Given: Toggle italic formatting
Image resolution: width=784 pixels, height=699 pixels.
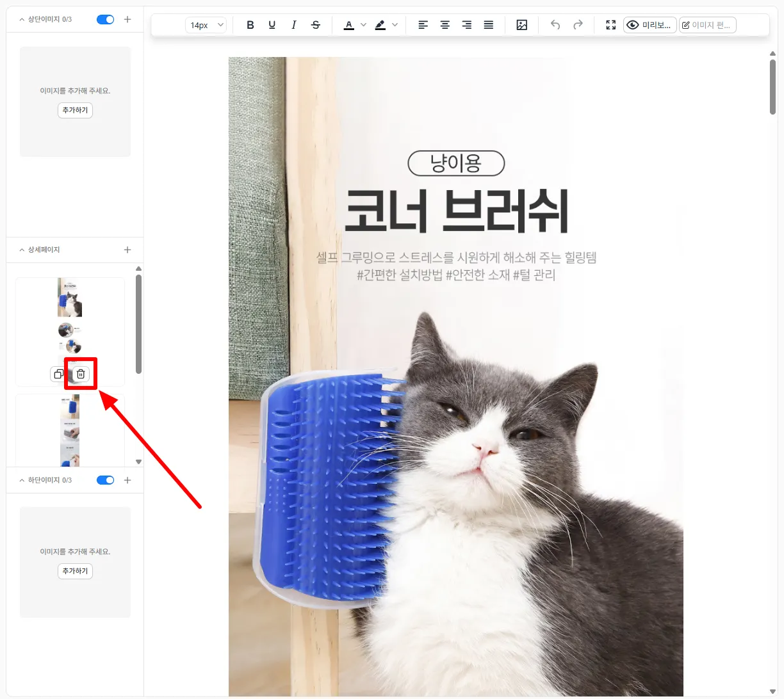Looking at the screenshot, I should pos(294,25).
